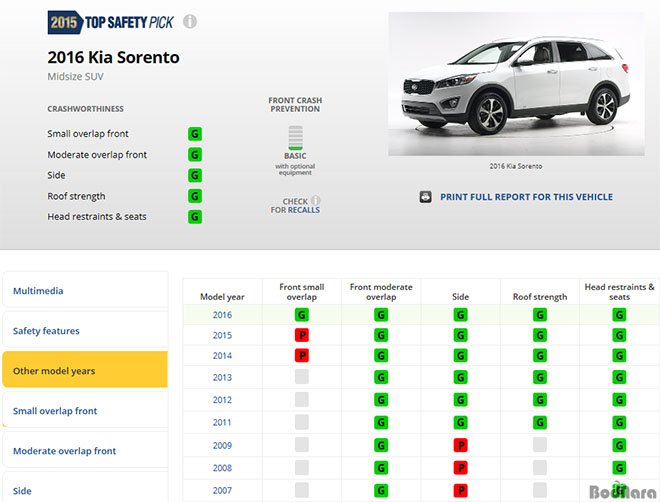Click the 2009 Side P rating
This screenshot has width=660, height=502.
460,445
